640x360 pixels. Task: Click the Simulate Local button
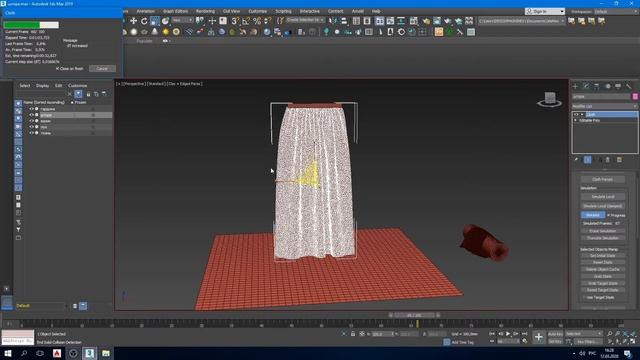pyautogui.click(x=602, y=197)
